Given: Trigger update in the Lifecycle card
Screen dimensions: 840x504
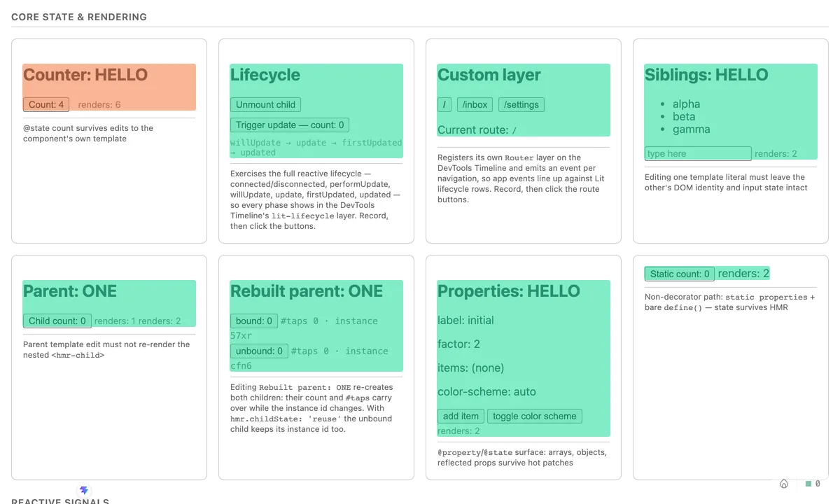Looking at the screenshot, I should (x=290, y=125).
